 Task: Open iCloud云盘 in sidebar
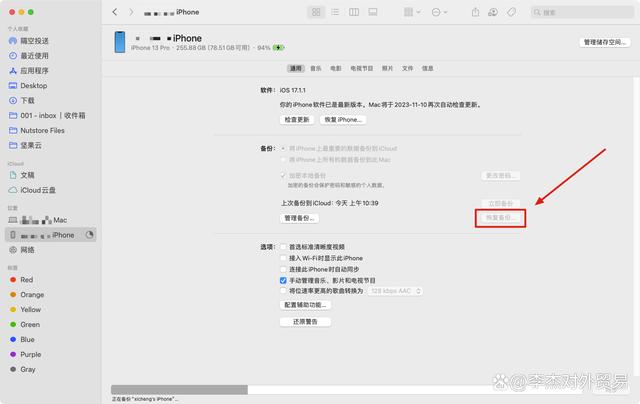(32, 190)
